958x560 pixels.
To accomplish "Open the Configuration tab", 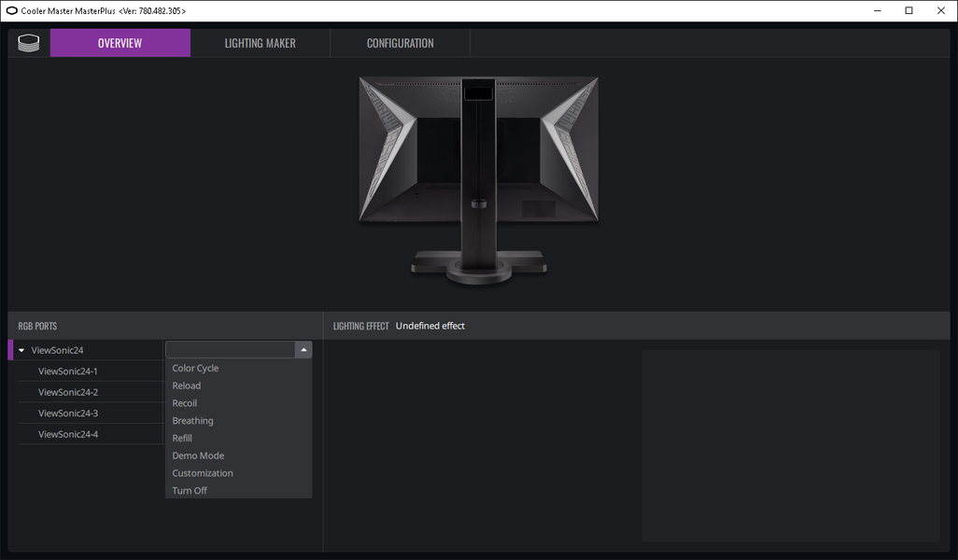I will [401, 43].
